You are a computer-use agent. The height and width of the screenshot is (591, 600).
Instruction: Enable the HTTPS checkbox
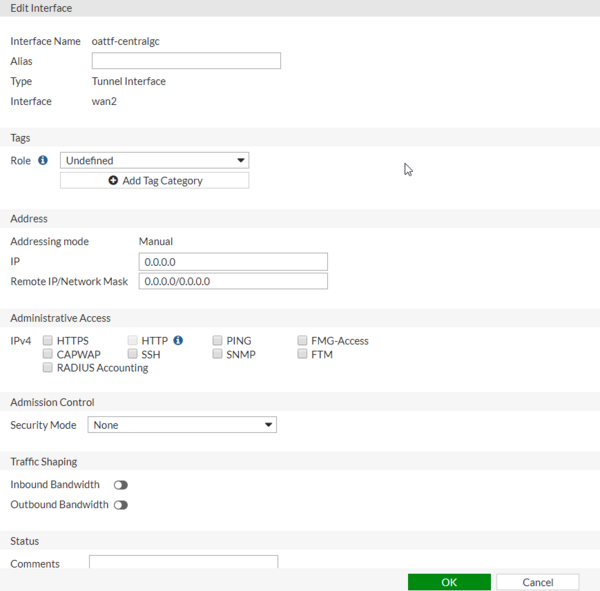click(48, 341)
